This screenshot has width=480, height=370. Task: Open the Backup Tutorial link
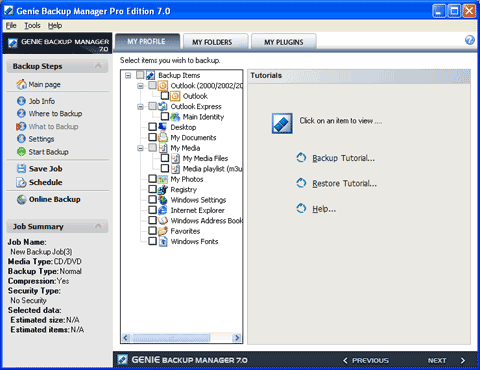[x=343, y=158]
